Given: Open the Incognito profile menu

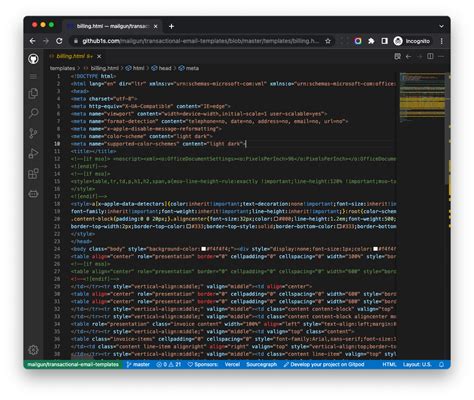Looking at the screenshot, I should [412, 41].
